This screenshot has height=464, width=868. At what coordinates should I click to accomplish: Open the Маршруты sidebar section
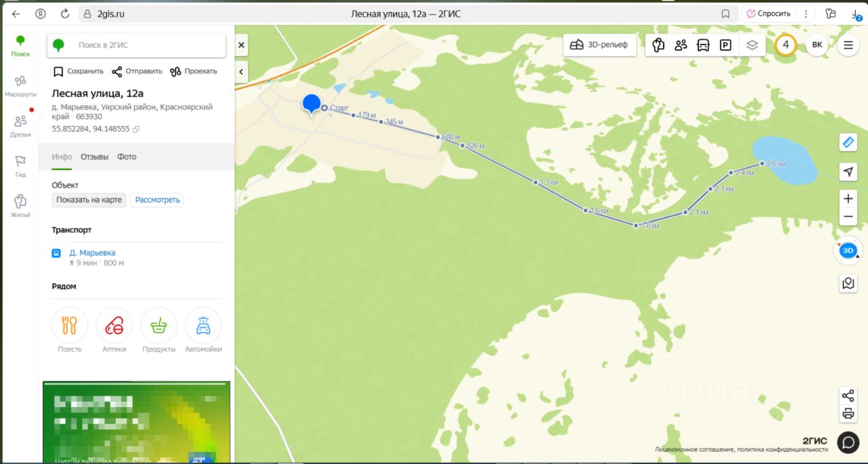pos(20,86)
